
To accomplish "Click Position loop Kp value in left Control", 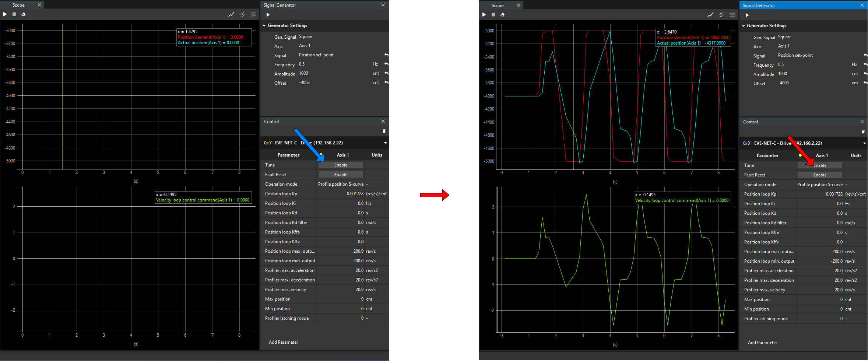I will [x=354, y=194].
